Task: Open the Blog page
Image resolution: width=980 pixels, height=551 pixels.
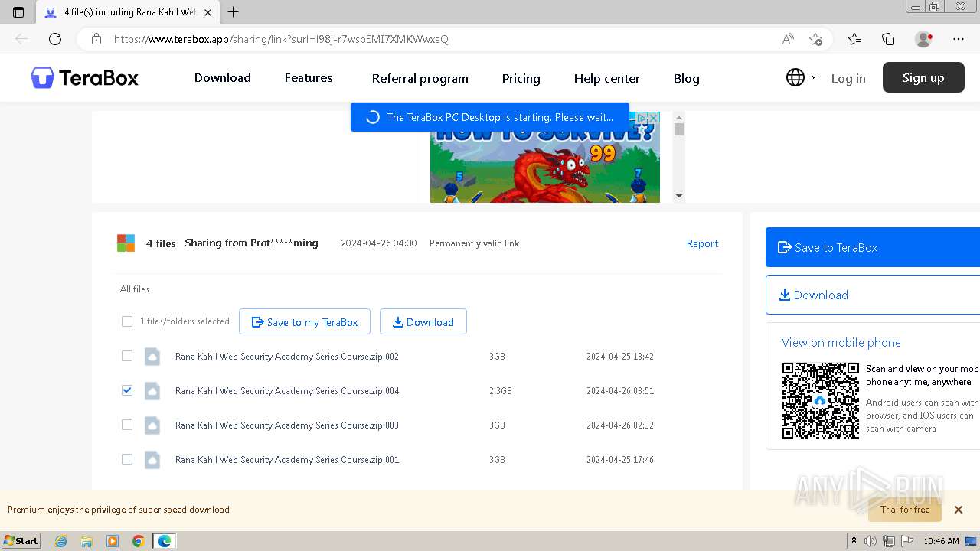Action: (x=687, y=79)
